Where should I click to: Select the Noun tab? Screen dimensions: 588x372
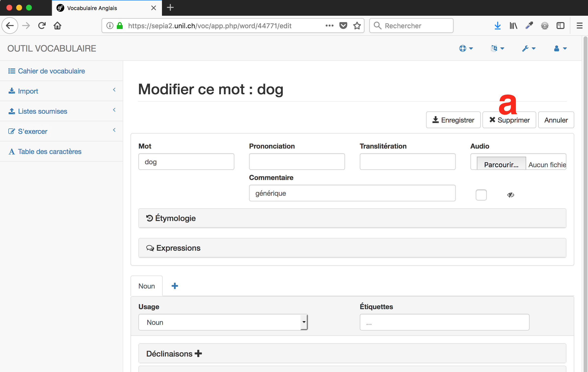pos(147,286)
